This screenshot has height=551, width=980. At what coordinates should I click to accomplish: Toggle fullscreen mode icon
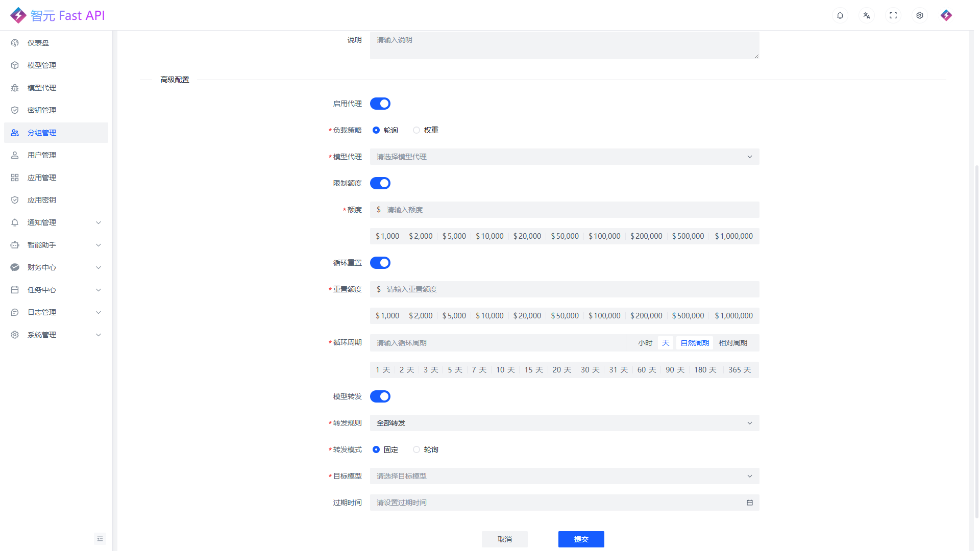pos(893,15)
